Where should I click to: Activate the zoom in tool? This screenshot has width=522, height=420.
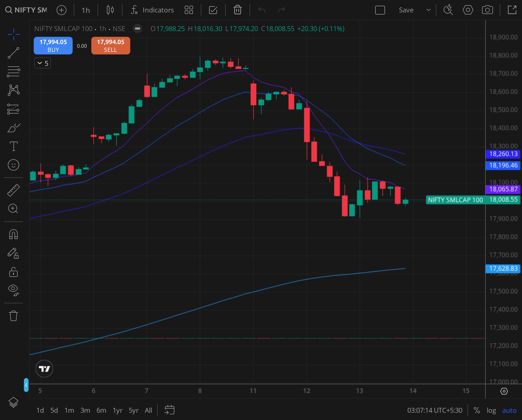pos(13,209)
